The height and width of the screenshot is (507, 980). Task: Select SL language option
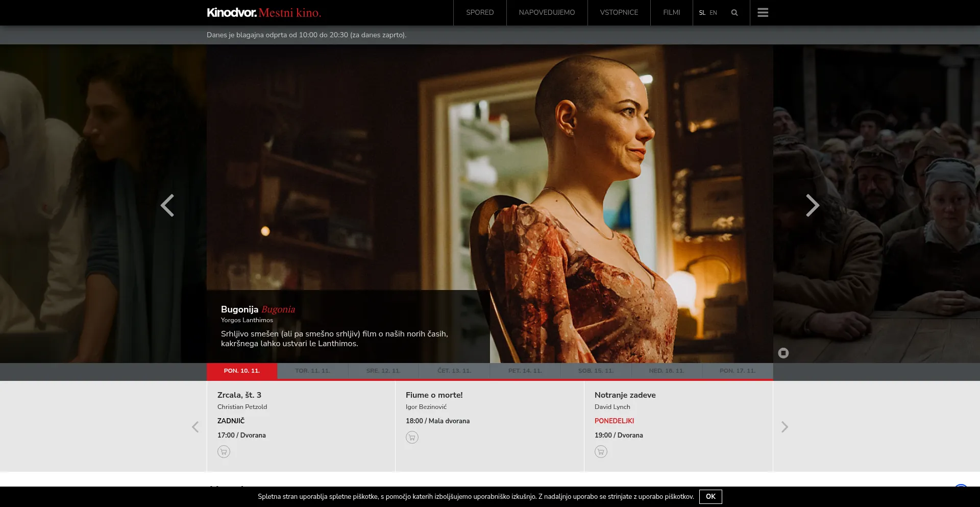pyautogui.click(x=702, y=13)
